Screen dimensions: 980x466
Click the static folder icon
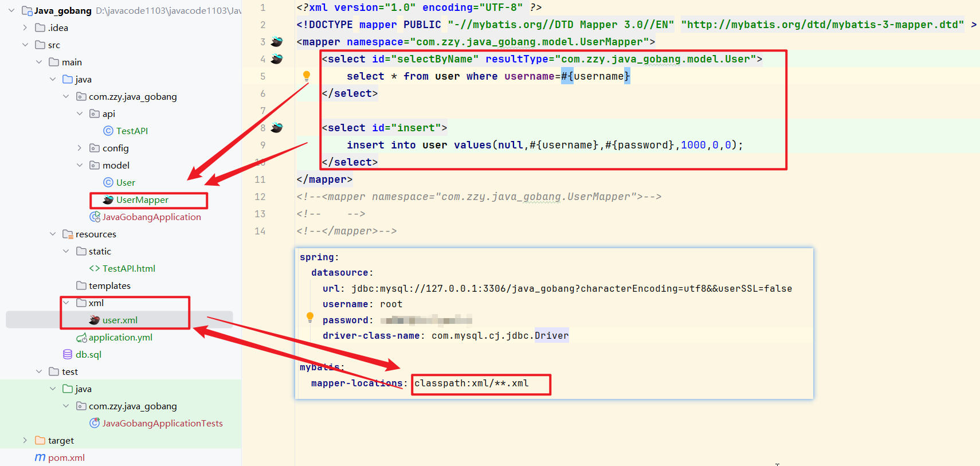[x=81, y=251]
